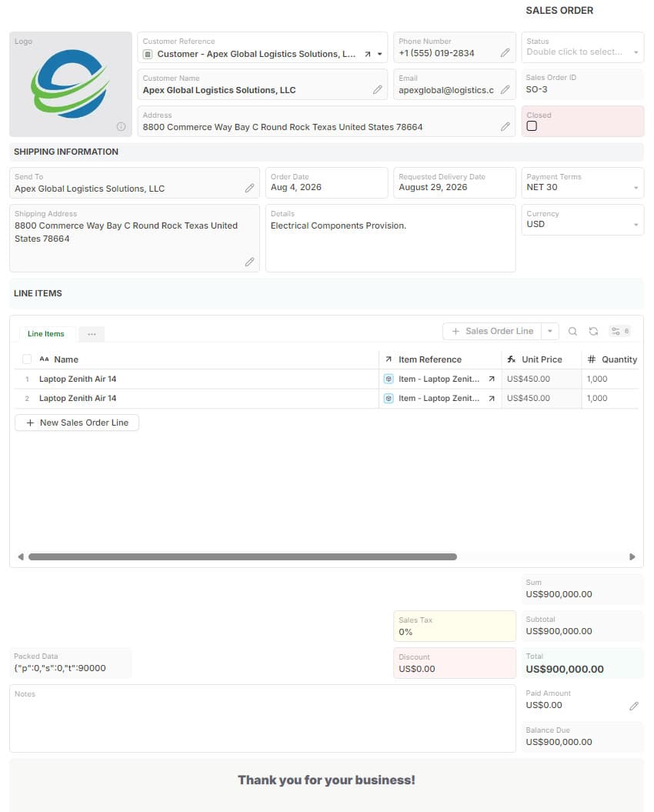
Task: Click the Requested Delivery Date field
Action: click(454, 183)
